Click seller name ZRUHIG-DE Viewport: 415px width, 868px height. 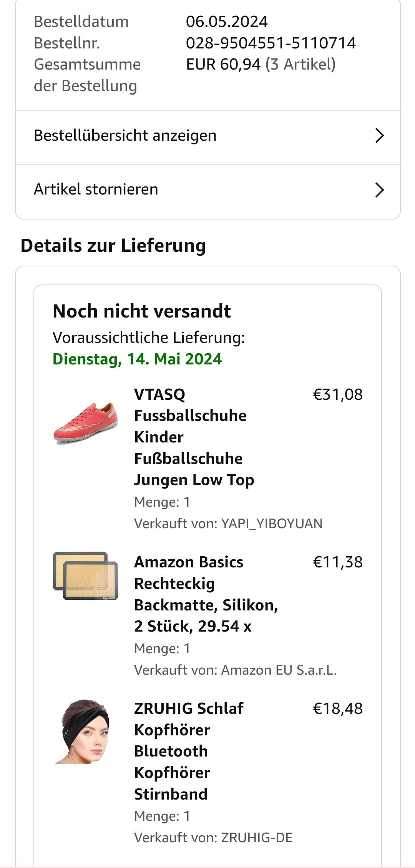[256, 838]
